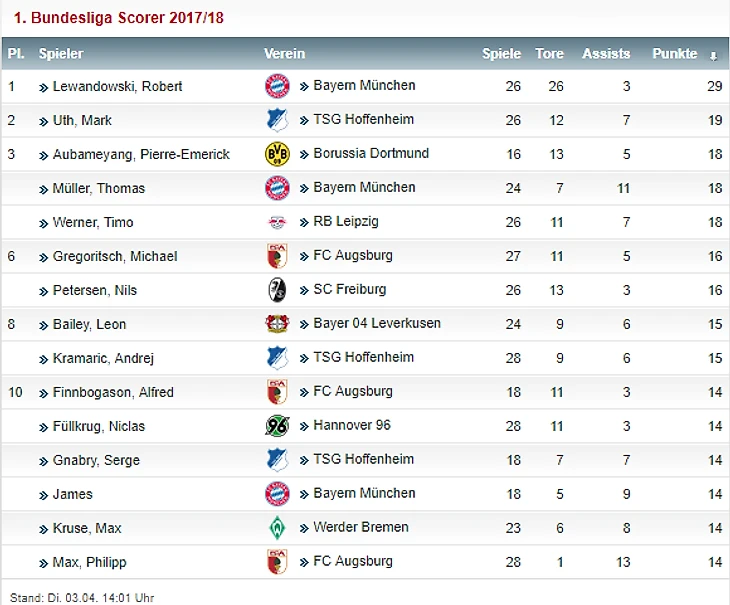The image size is (730, 605).
Task: Open the Müller, Thomas player link
Action: click(99, 188)
